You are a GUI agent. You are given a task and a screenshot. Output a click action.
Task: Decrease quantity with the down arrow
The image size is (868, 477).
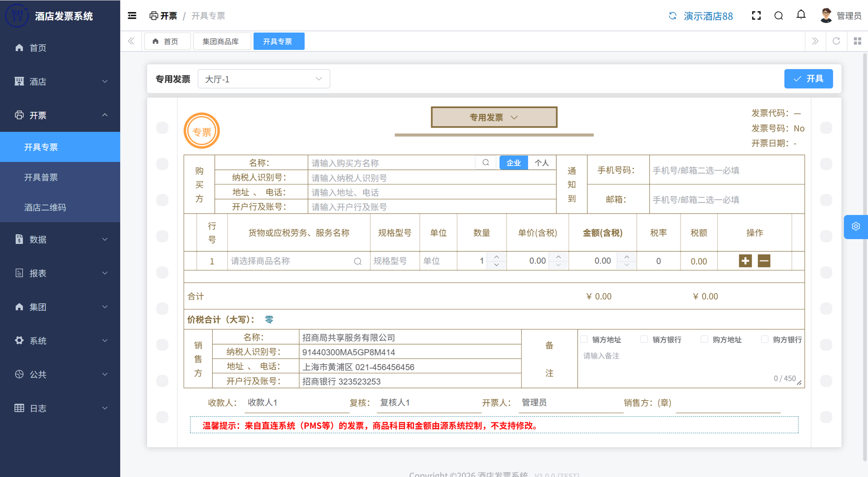click(496, 265)
